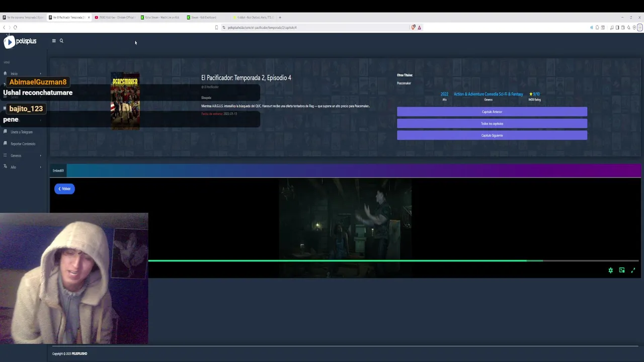This screenshot has height=362, width=644.
Task: Click the Volver button
Action: tap(64, 189)
